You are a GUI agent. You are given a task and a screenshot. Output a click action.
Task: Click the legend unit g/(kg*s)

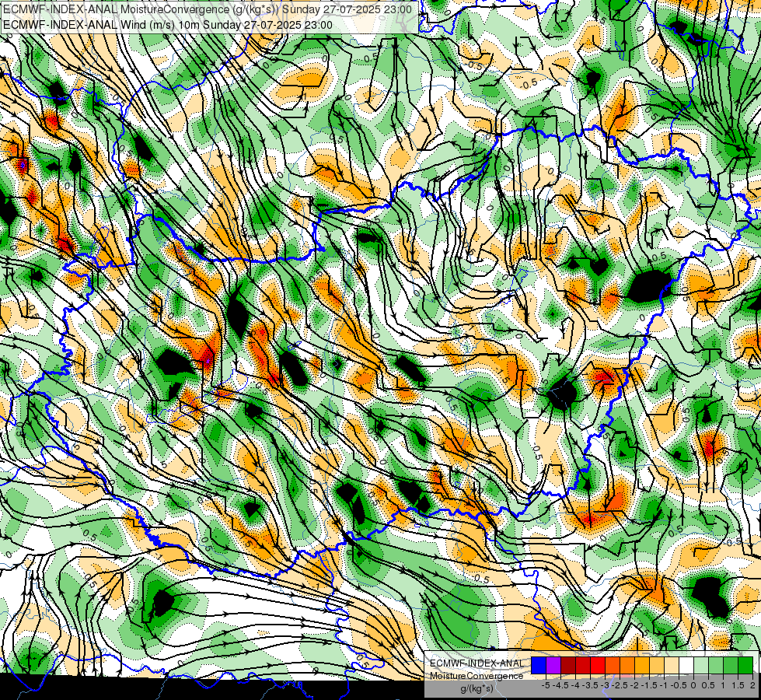[476, 688]
